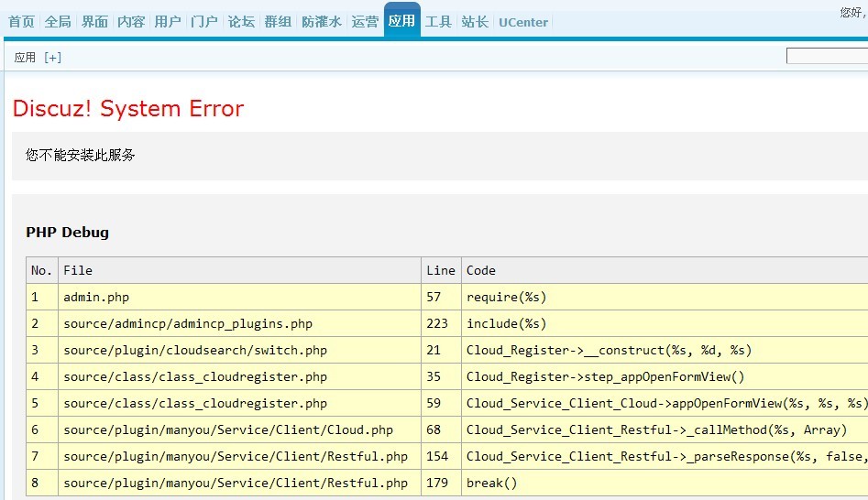Select Restful.php file cell in row 7
Viewport: 868px width, 500px height.
click(240, 456)
